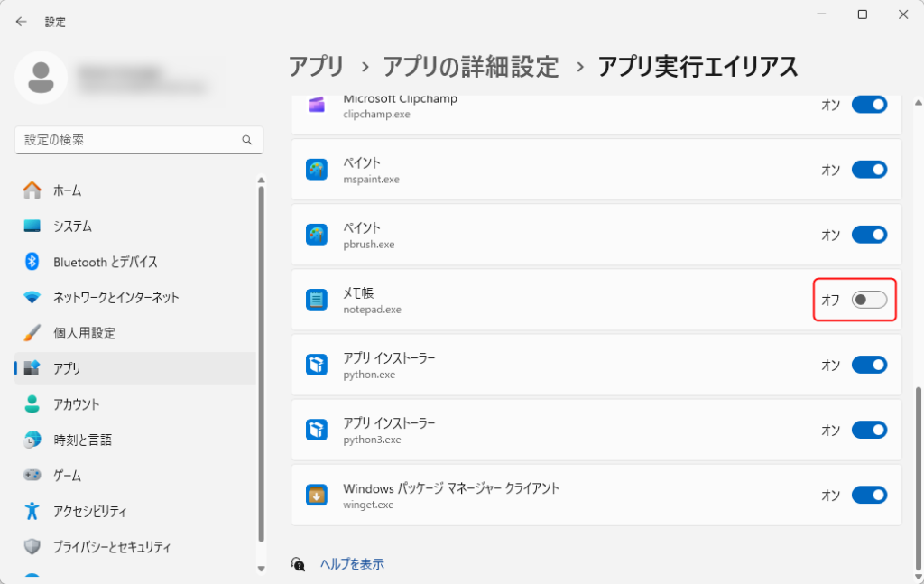
Task: Click the user profile avatar
Action: [41, 78]
